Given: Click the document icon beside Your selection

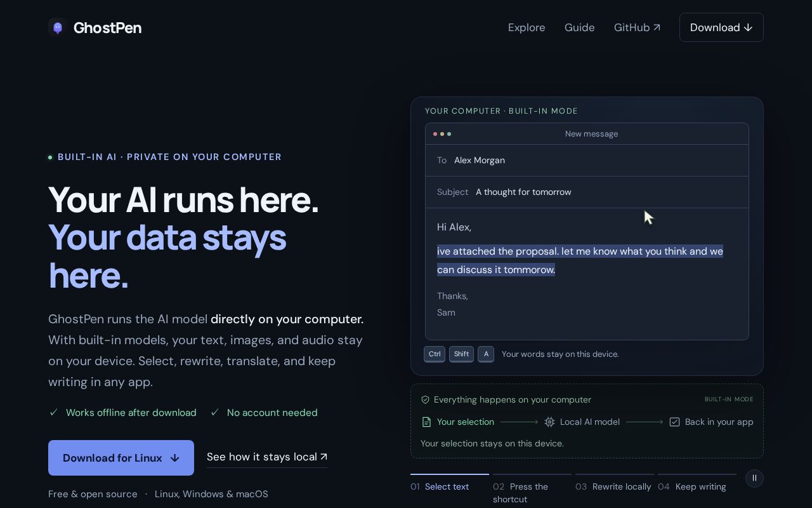Looking at the screenshot, I should (426, 422).
